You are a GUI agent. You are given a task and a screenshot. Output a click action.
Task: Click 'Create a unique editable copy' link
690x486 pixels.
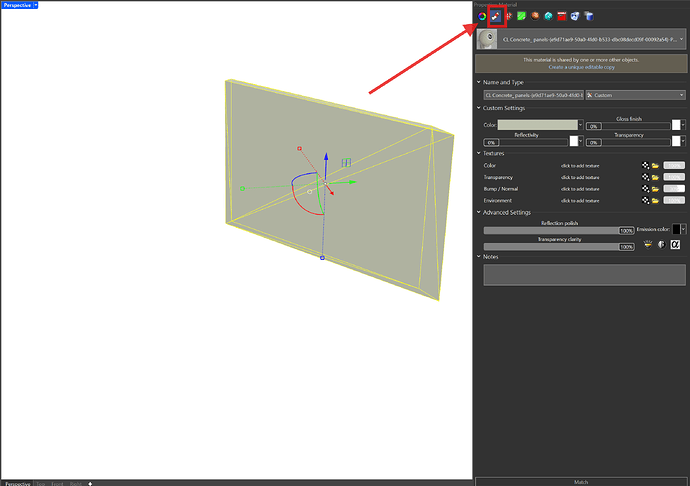581,67
